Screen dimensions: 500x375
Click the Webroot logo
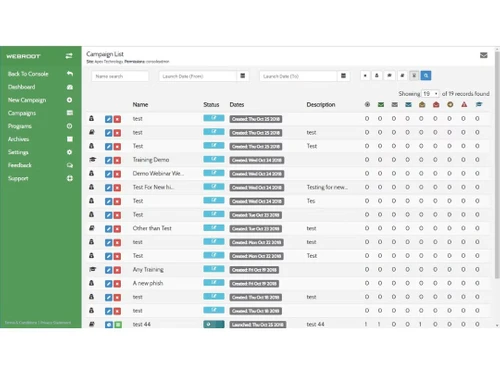click(x=23, y=56)
